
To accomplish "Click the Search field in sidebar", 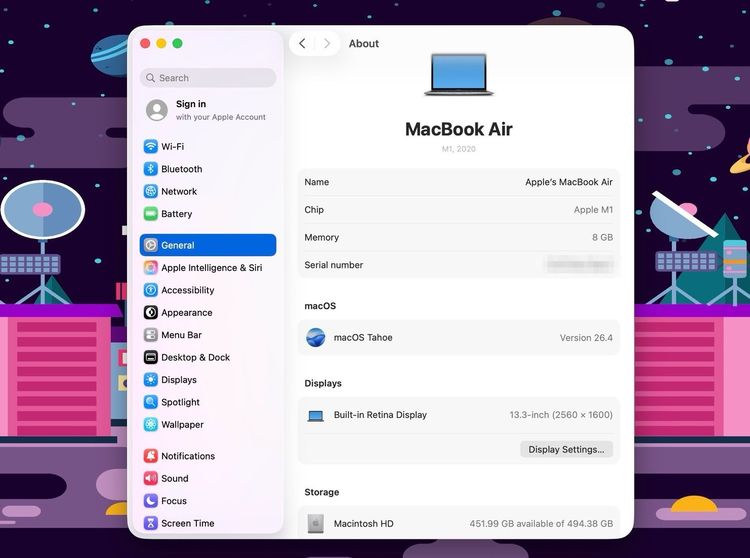I will coord(208,78).
